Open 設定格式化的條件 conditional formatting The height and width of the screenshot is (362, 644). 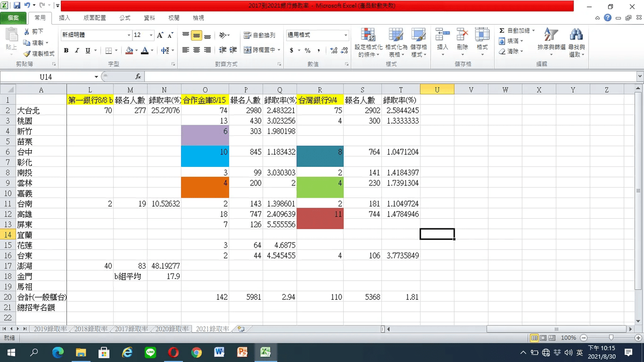[369, 43]
